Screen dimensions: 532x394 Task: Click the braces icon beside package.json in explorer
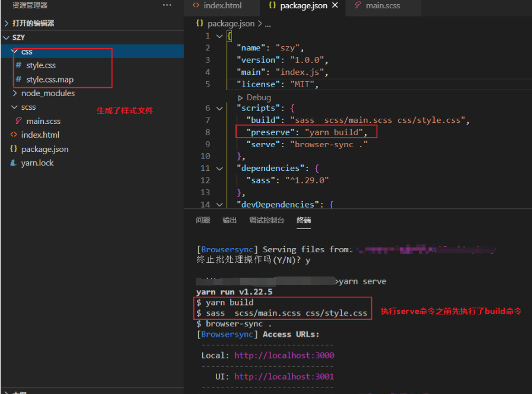14,149
